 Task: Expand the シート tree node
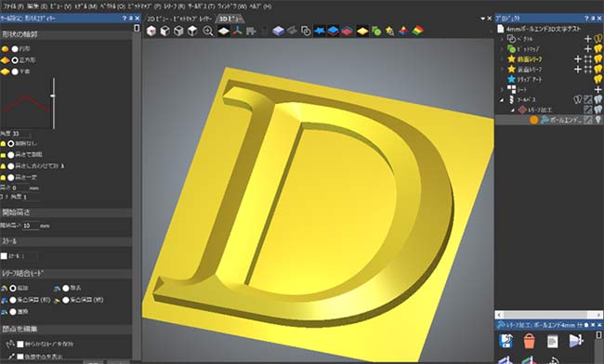(x=502, y=90)
